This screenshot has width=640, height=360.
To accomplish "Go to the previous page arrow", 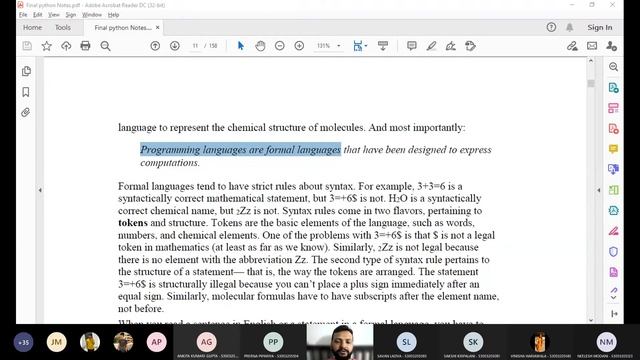I will pyautogui.click(x=155, y=46).
